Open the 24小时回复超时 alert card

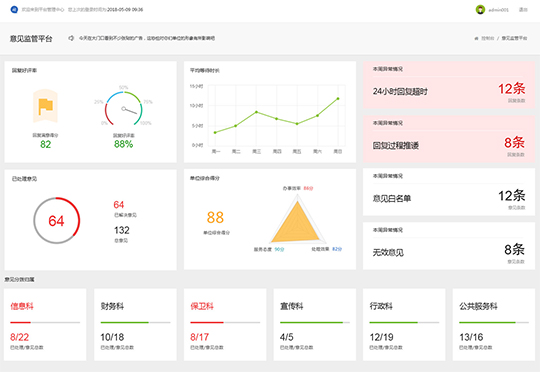point(449,85)
